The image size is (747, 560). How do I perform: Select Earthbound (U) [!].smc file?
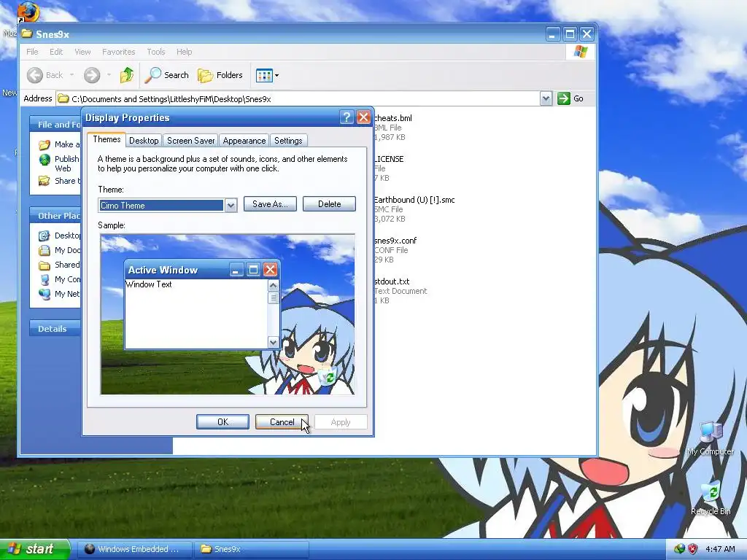[x=414, y=200]
